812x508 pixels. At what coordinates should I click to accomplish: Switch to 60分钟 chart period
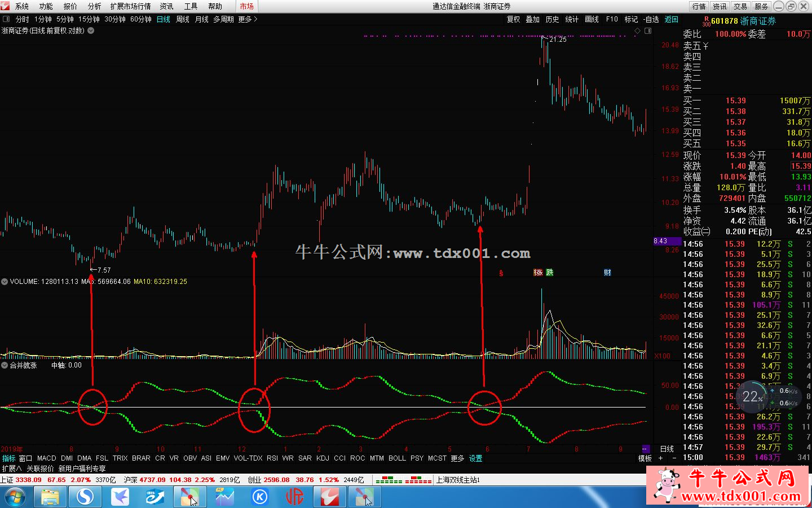click(141, 19)
